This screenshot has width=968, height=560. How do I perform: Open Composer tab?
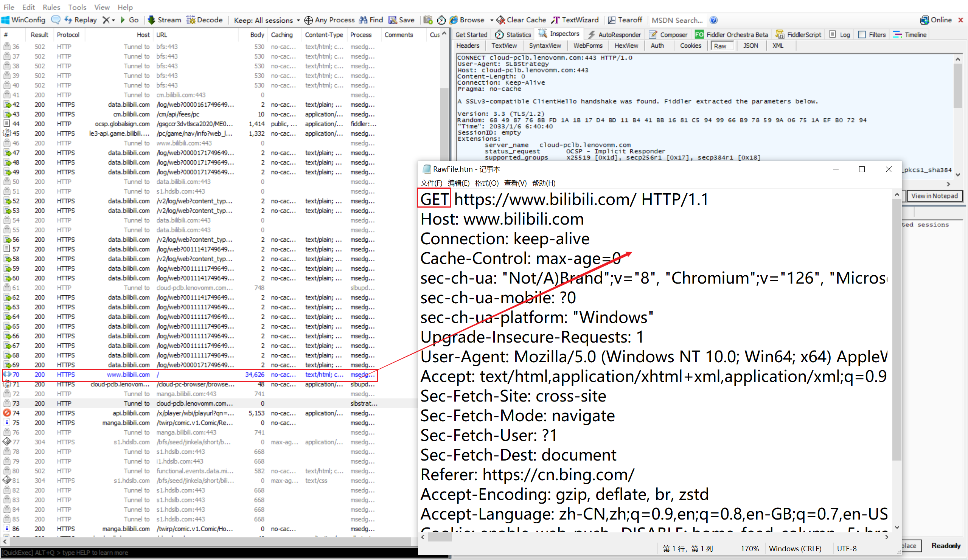668,34
